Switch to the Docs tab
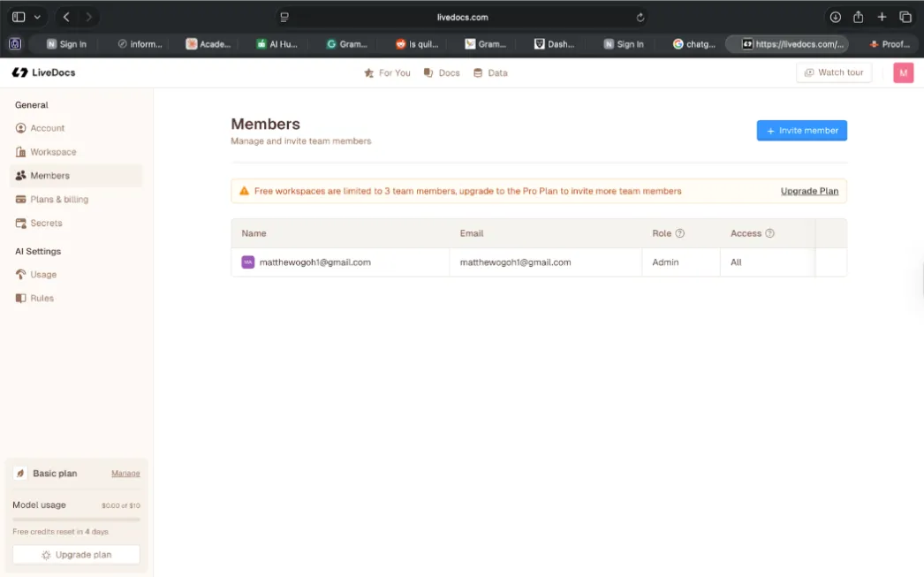Image resolution: width=924 pixels, height=577 pixels. (x=442, y=73)
